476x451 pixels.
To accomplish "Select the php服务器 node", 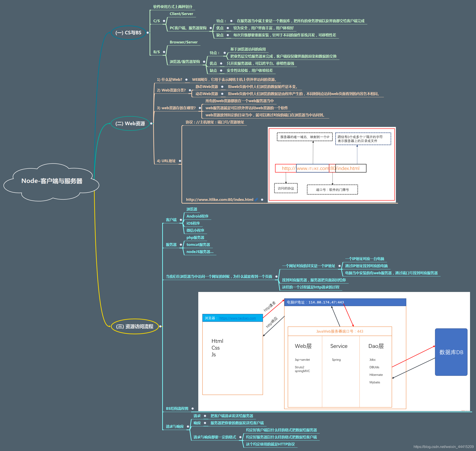I will [195, 237].
